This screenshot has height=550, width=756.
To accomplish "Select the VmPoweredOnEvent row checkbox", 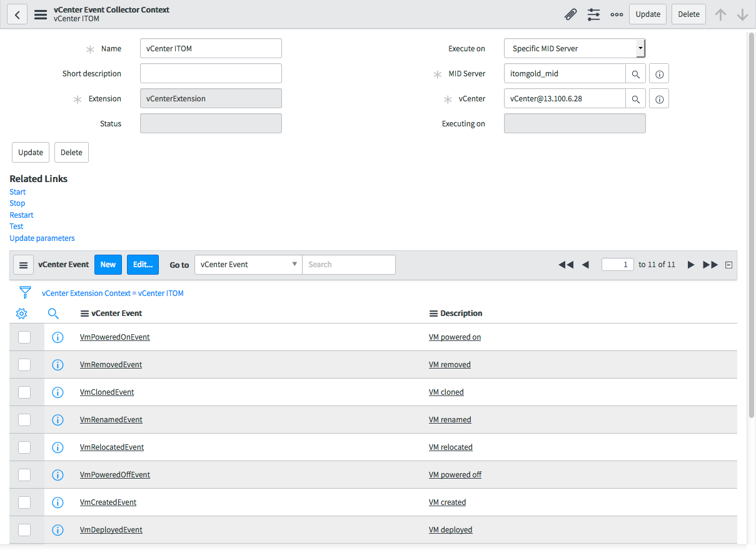I will (x=24, y=337).
